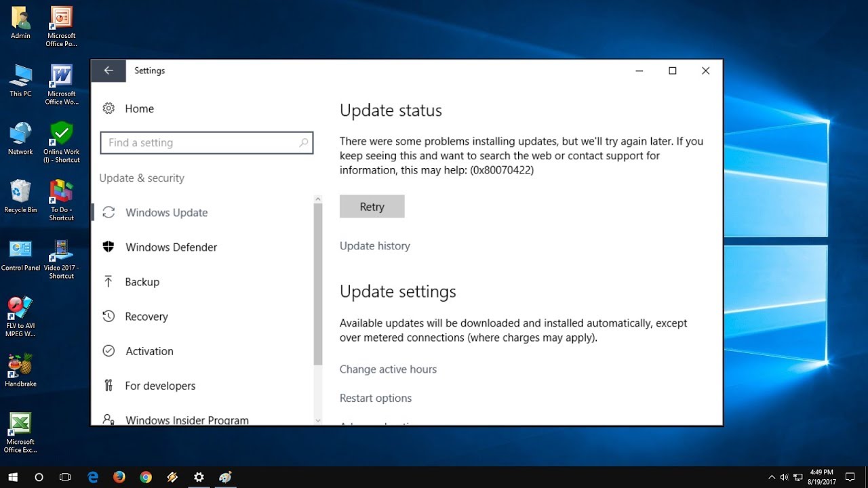Image resolution: width=868 pixels, height=488 pixels.
Task: Switch to the paint palette taskbar app
Action: 225,477
